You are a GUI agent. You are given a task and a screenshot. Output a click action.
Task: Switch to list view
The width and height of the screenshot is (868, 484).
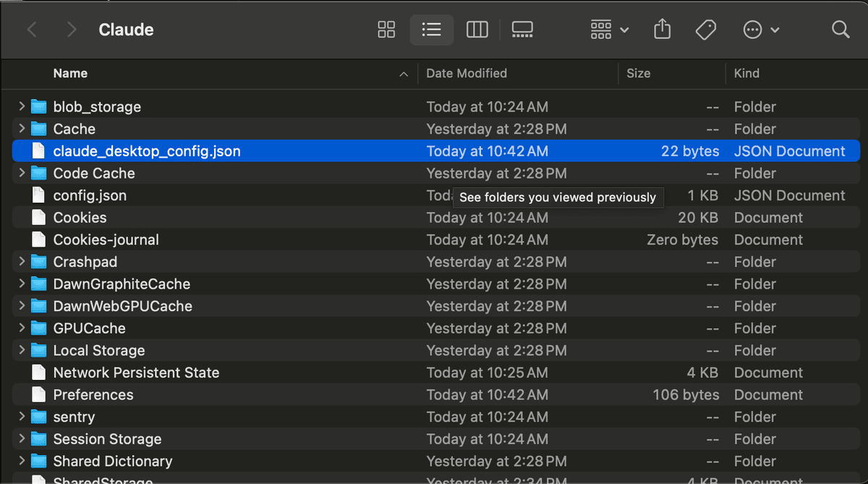(x=432, y=30)
